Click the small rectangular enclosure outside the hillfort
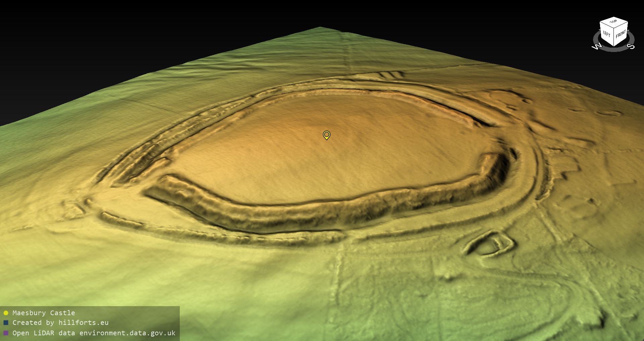This screenshot has height=341, width=644. (x=490, y=244)
